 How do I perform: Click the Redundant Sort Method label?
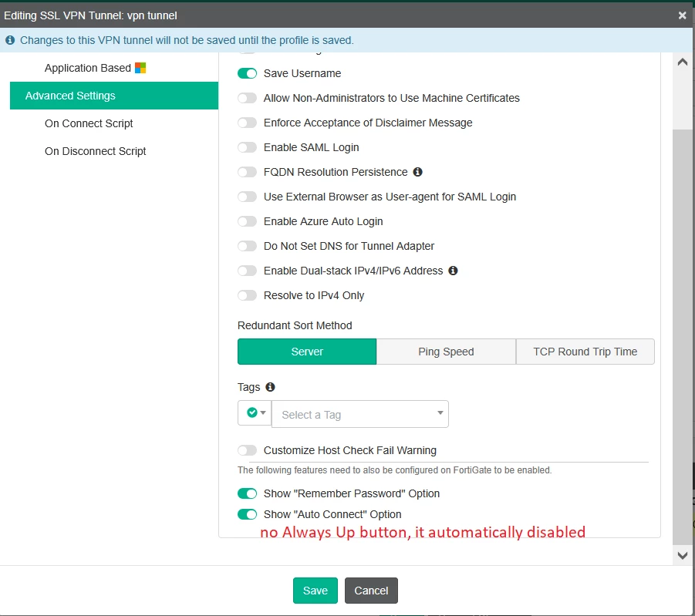coord(295,325)
